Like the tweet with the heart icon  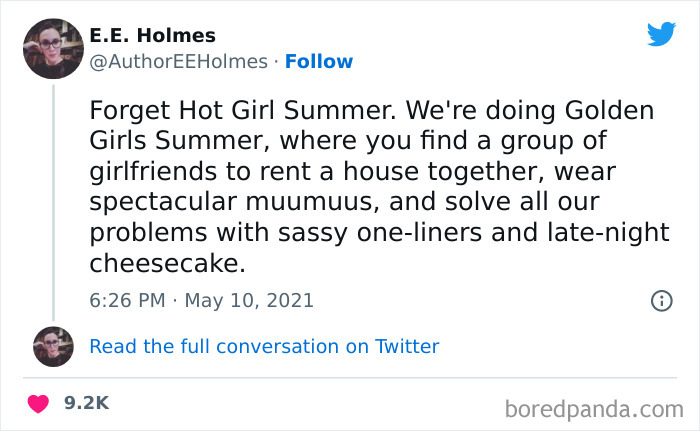pyautogui.click(x=39, y=403)
